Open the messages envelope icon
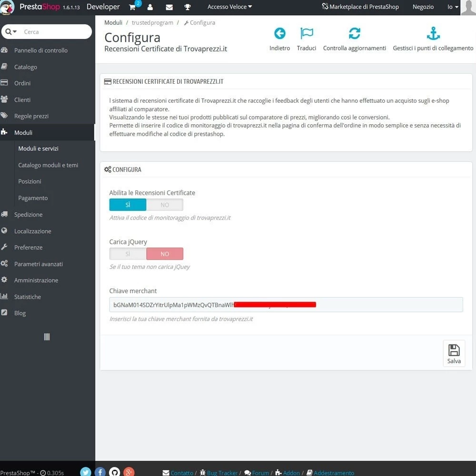The height and width of the screenshot is (476, 476). pos(169,7)
